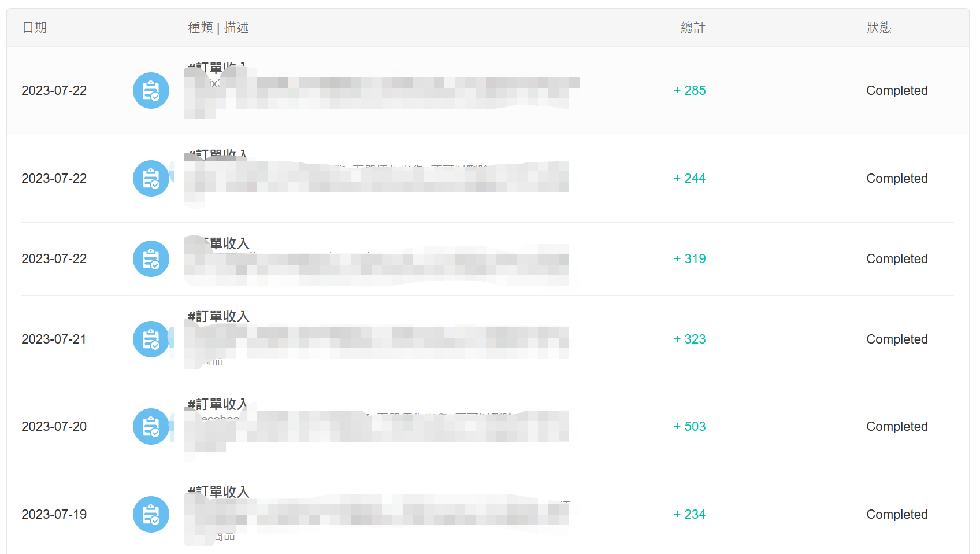Select the clipboard icon in the +319 row
Viewport: 980px width, 554px height.
point(151,259)
